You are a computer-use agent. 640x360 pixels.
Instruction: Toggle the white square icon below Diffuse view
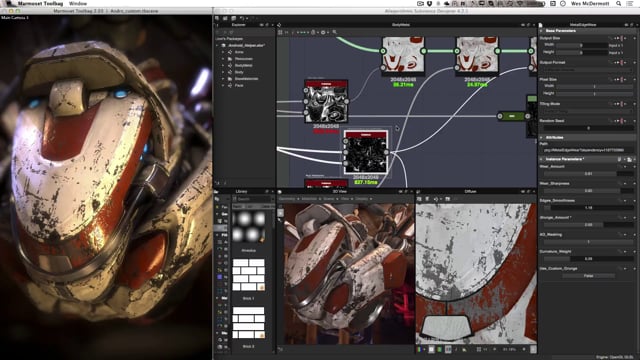click(x=431, y=349)
